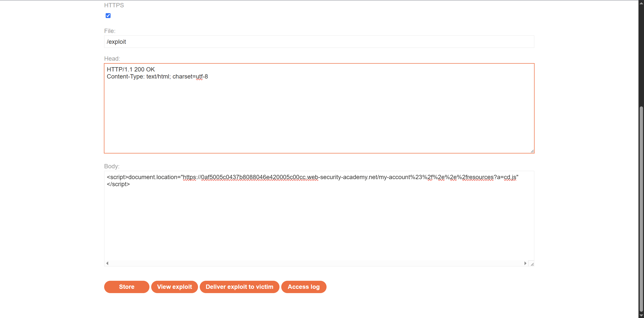Screen dimensions: 644x318
Task: Click the closing '</script>' tag line
Action: click(x=118, y=184)
